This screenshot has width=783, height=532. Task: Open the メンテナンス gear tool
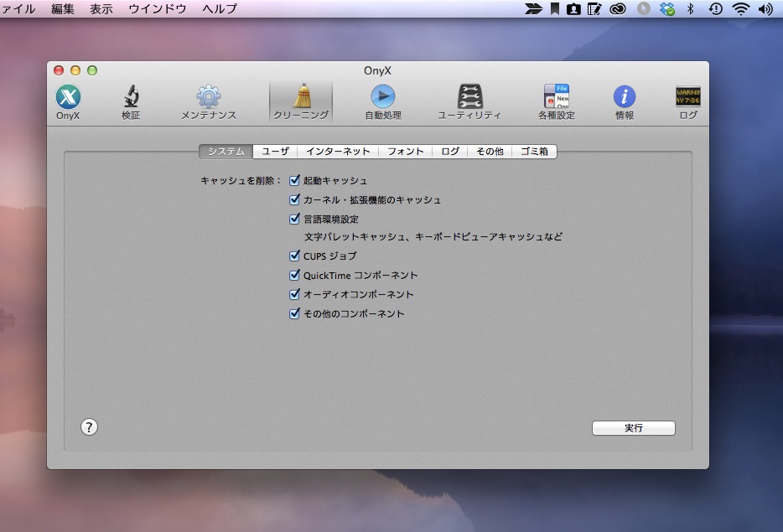coord(208,102)
